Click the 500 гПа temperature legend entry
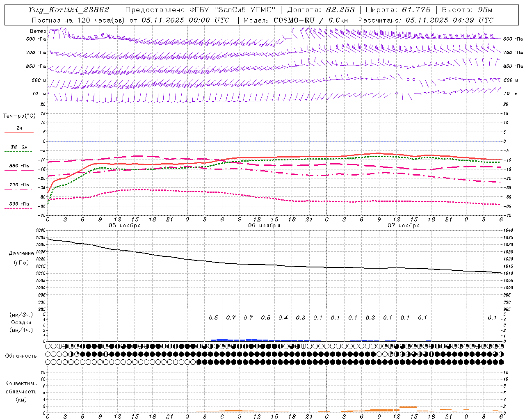 (x=19, y=204)
